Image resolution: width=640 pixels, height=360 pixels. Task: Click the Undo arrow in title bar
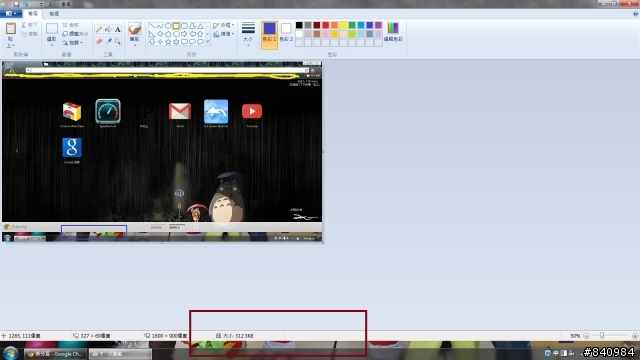25,4
